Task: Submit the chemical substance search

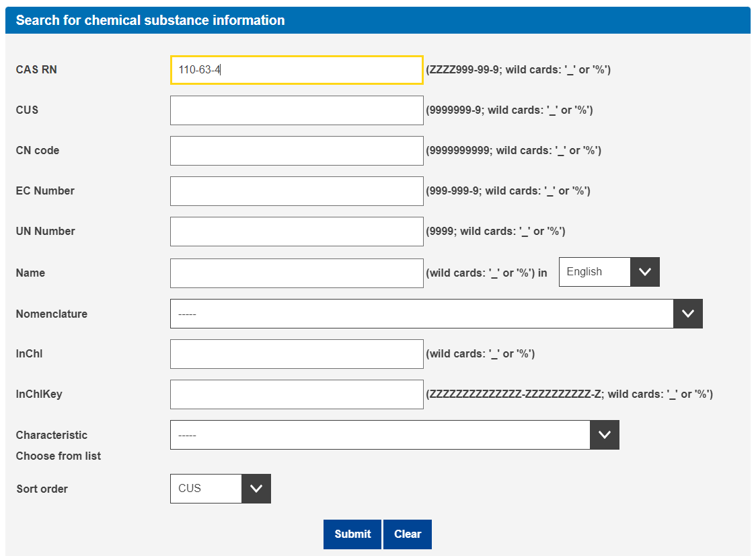Action: pyautogui.click(x=352, y=534)
